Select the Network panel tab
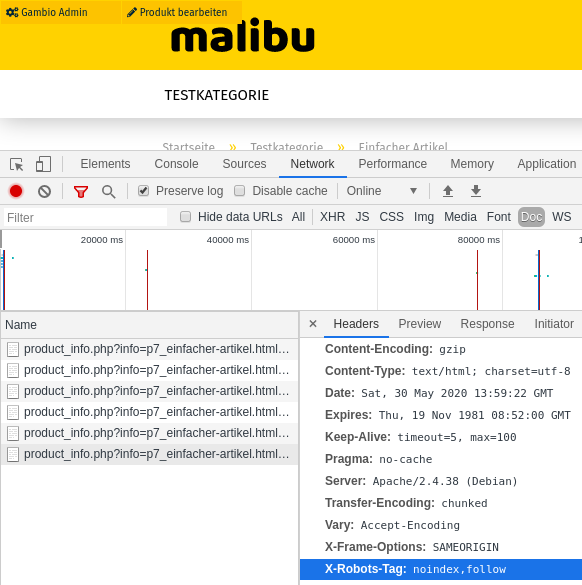Viewport: 582px width, 585px height. point(312,164)
